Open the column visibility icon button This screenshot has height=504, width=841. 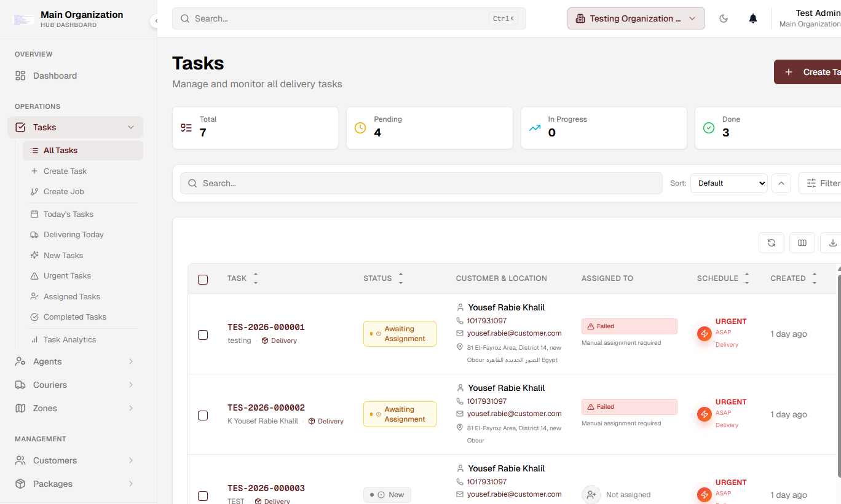tap(802, 243)
